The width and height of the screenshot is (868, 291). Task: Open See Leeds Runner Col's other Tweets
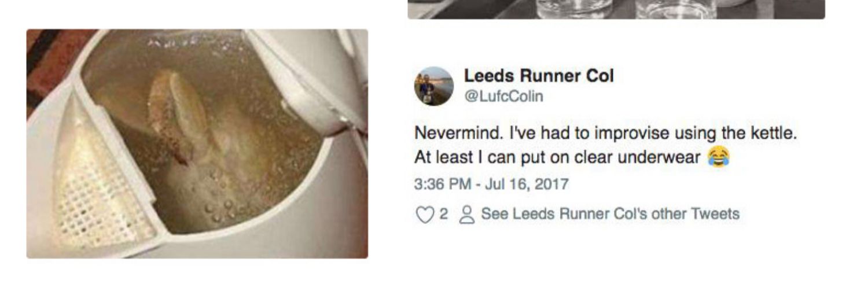pos(610,214)
